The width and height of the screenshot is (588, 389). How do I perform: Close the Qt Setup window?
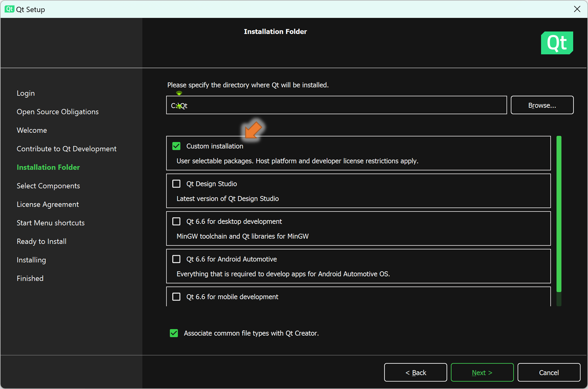pos(577,9)
